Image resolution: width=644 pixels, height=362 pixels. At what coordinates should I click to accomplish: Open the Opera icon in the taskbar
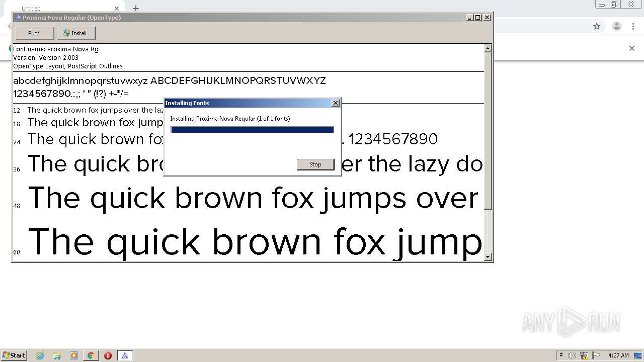108,355
